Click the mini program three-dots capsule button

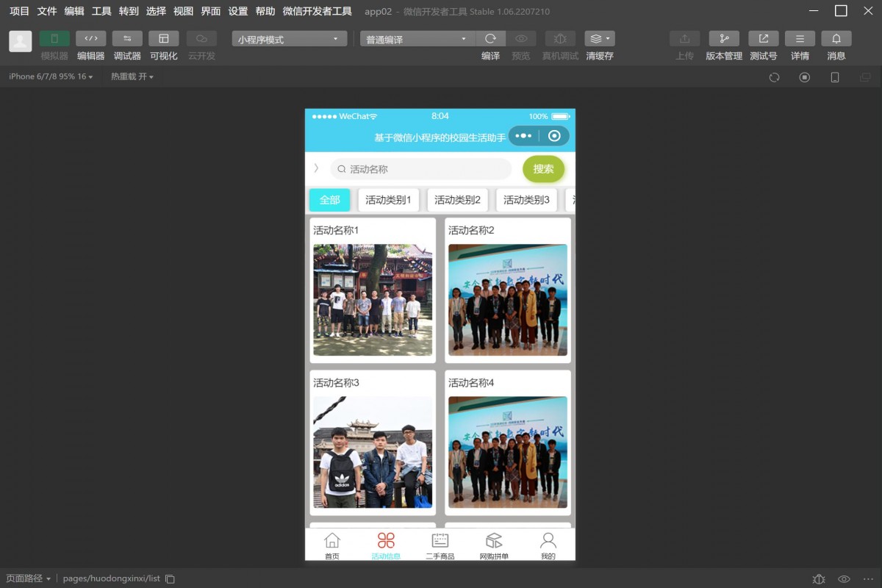(x=523, y=136)
